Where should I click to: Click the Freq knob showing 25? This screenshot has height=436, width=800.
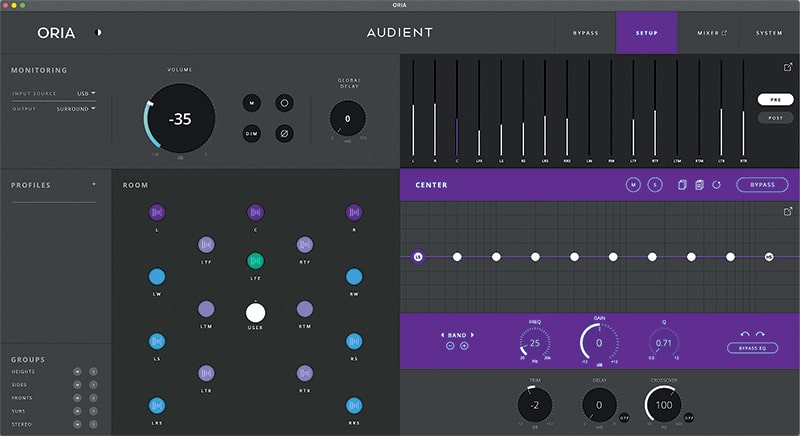pyautogui.click(x=535, y=343)
